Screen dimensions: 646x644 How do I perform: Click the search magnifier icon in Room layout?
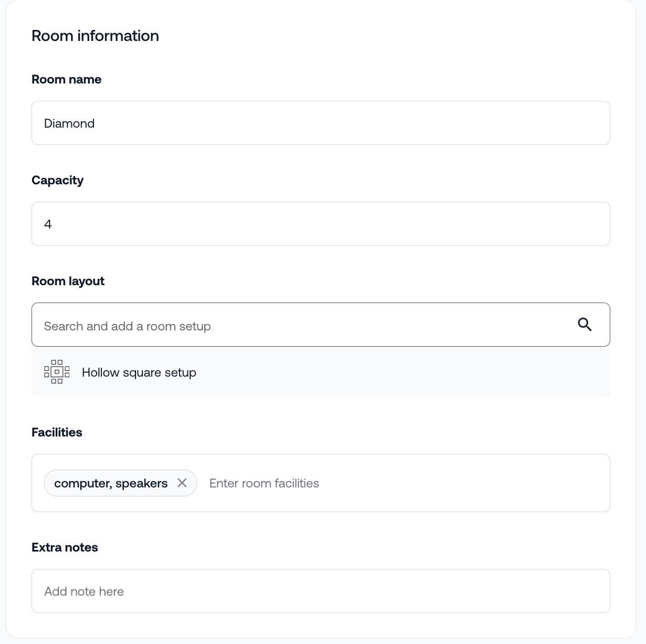point(585,325)
